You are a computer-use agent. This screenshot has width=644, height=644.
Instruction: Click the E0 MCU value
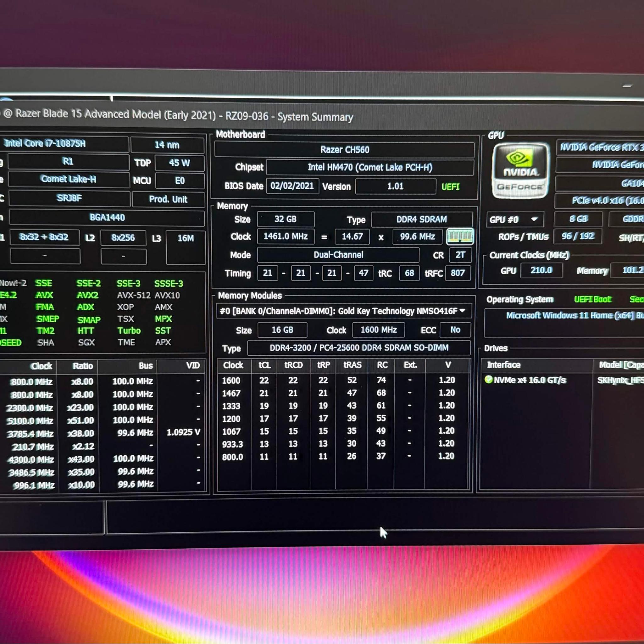[180, 181]
